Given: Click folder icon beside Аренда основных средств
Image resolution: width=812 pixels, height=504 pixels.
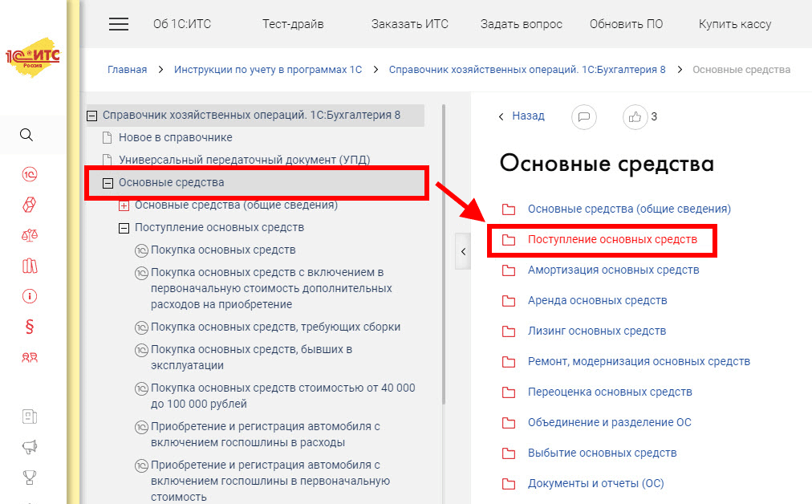Looking at the screenshot, I should 509,301.
